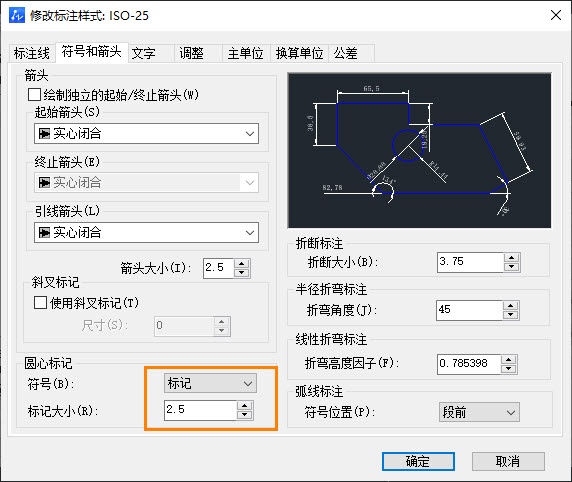The image size is (572, 482).
Task: Click the 确定 button
Action: (418, 462)
